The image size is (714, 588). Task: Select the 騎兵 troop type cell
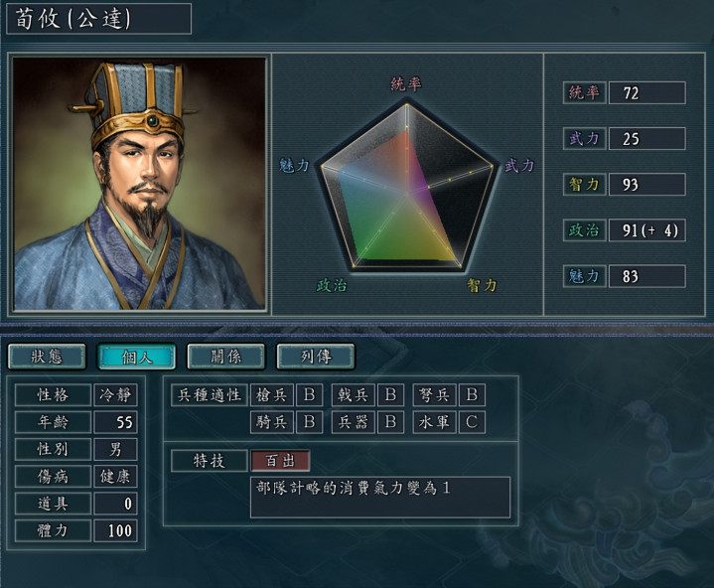(x=272, y=422)
